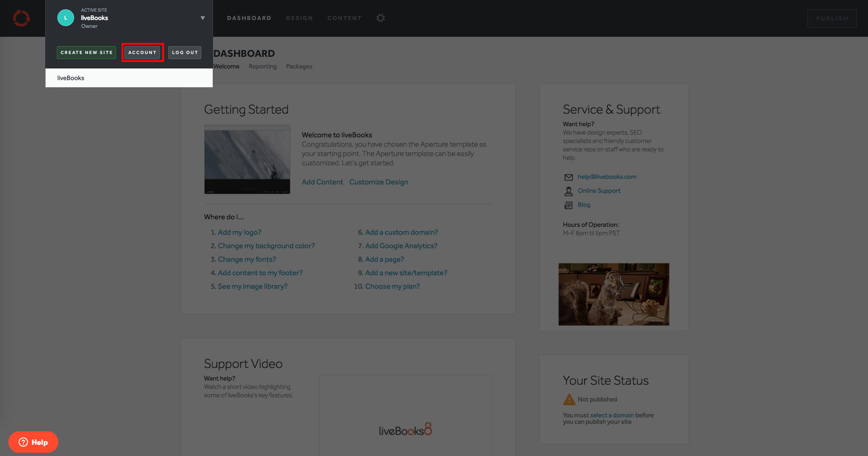Screen dimensions: 868x456
Task: Open the Content menu
Action: click(344, 18)
